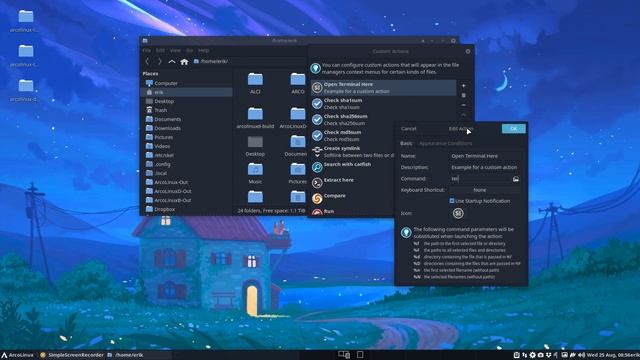
Task: Go to parent folder with up arrow
Action: point(172,62)
